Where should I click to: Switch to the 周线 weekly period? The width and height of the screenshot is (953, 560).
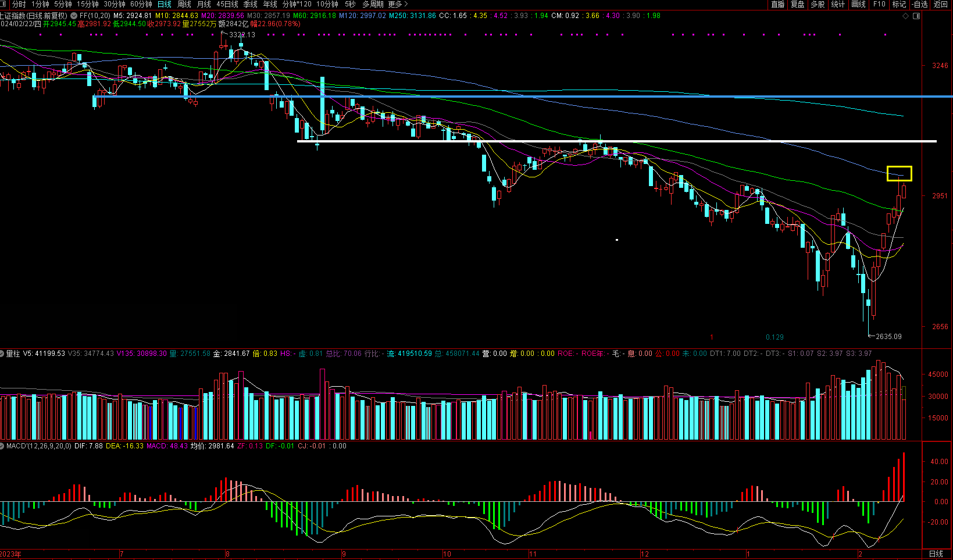pyautogui.click(x=184, y=5)
